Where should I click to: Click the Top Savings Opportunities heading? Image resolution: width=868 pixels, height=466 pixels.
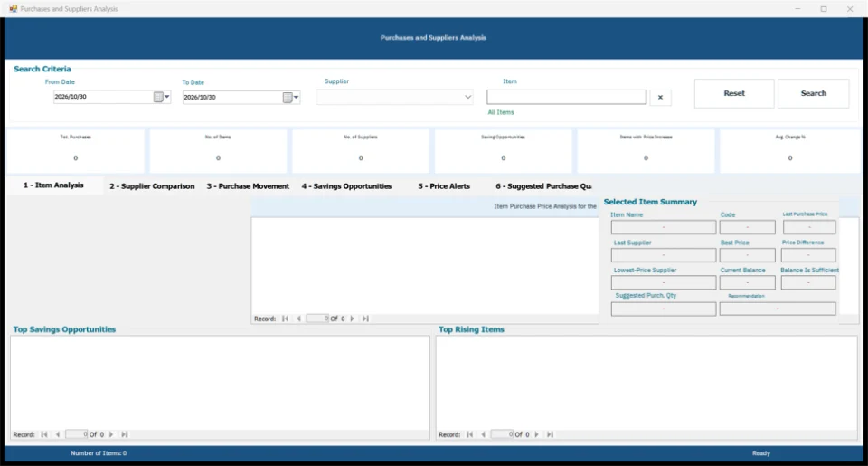pos(64,329)
